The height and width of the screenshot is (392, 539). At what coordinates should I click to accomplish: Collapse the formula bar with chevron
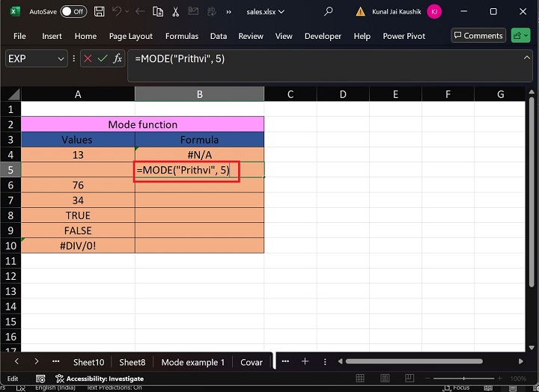click(x=526, y=58)
